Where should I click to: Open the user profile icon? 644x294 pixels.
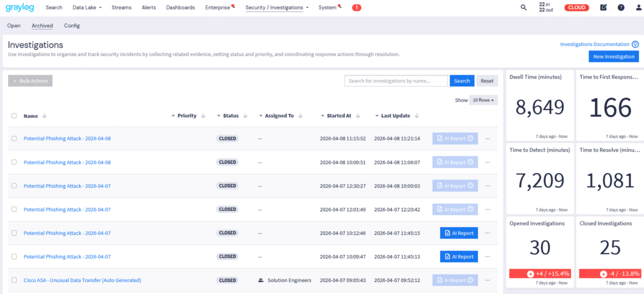tap(637, 8)
